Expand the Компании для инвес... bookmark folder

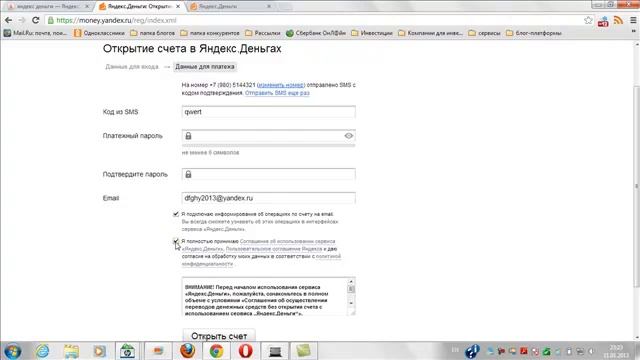pos(430,33)
